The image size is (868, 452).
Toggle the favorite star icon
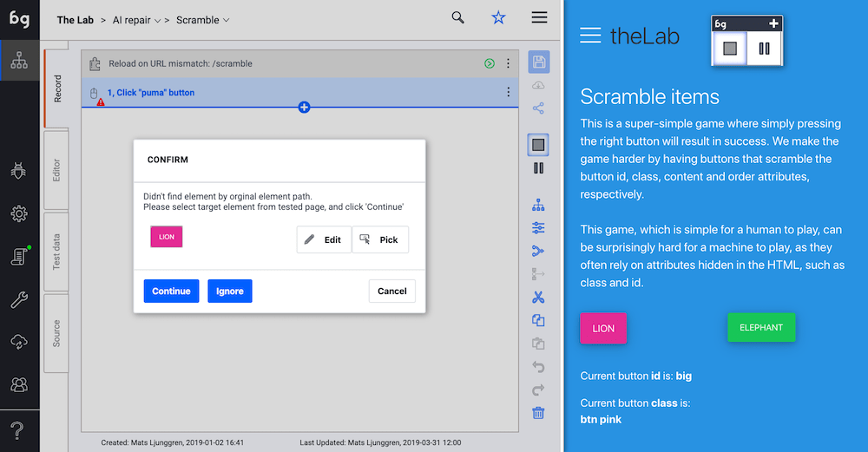498,17
